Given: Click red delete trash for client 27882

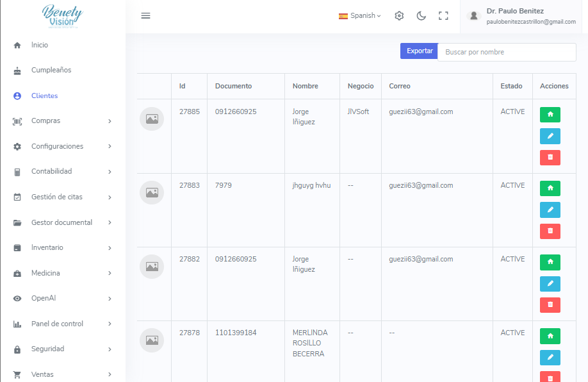Looking at the screenshot, I should [550, 305].
